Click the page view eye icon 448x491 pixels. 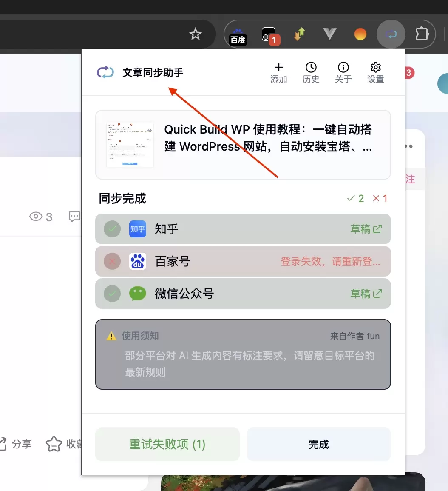pos(36,217)
